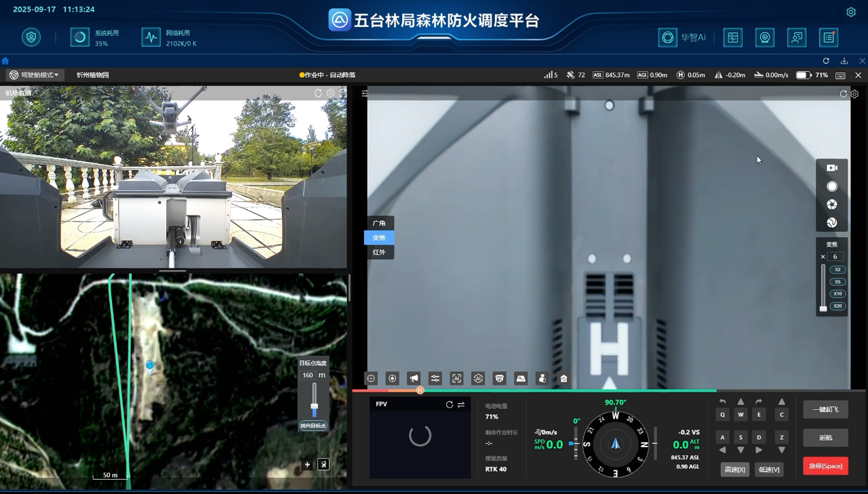Toggle the video recording mode icon
868x494 pixels.
831,167
